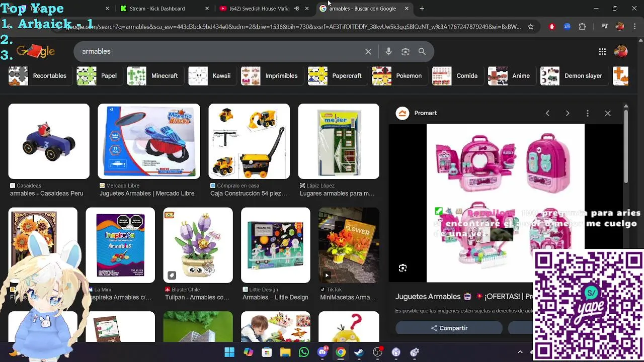Open the Extensions puzzle-piece menu
The image size is (644, 362).
point(583,27)
